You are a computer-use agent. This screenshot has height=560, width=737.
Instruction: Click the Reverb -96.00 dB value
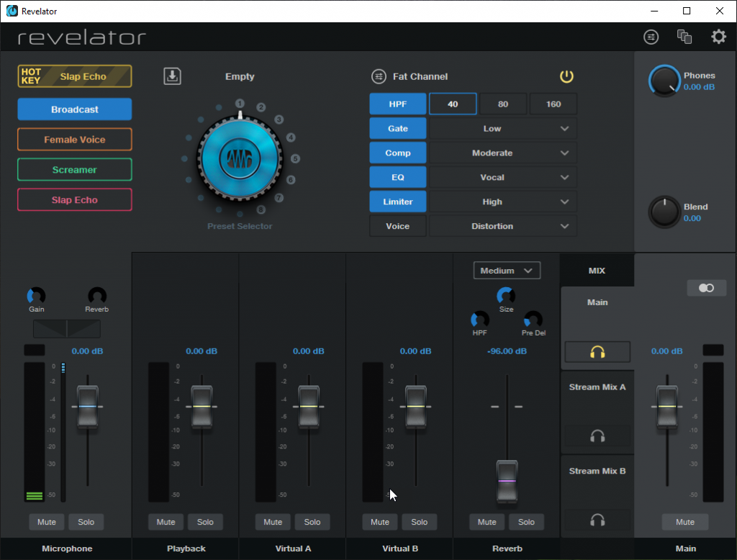pyautogui.click(x=507, y=351)
